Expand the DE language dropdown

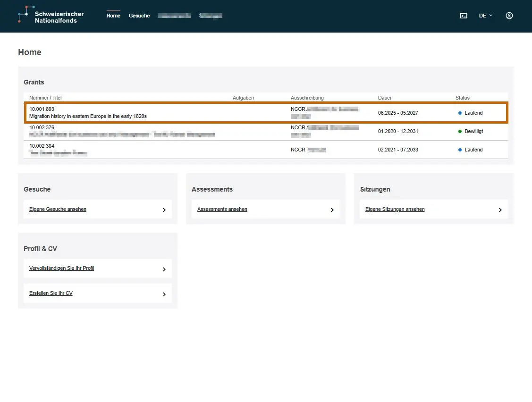point(486,16)
